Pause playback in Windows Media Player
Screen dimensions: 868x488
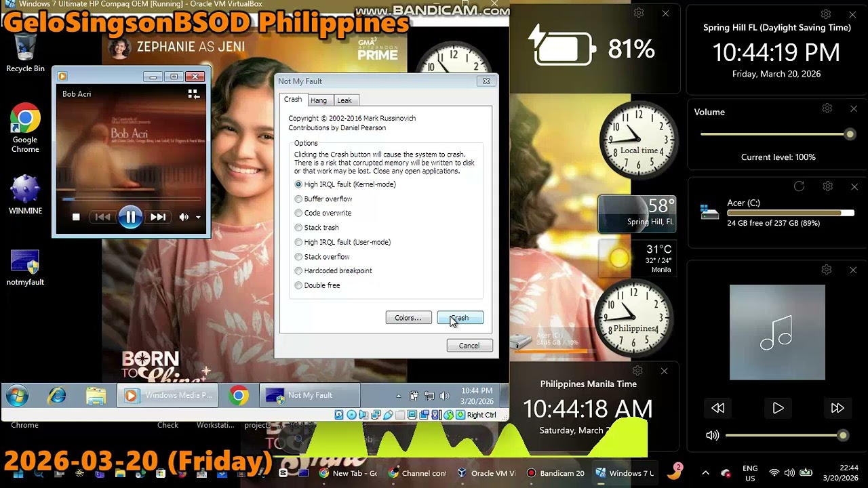pyautogui.click(x=130, y=217)
